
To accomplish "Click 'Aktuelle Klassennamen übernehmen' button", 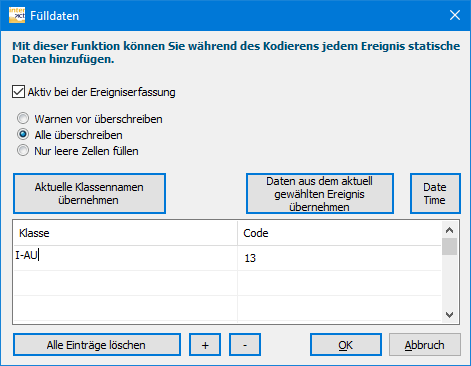I will point(89,193).
